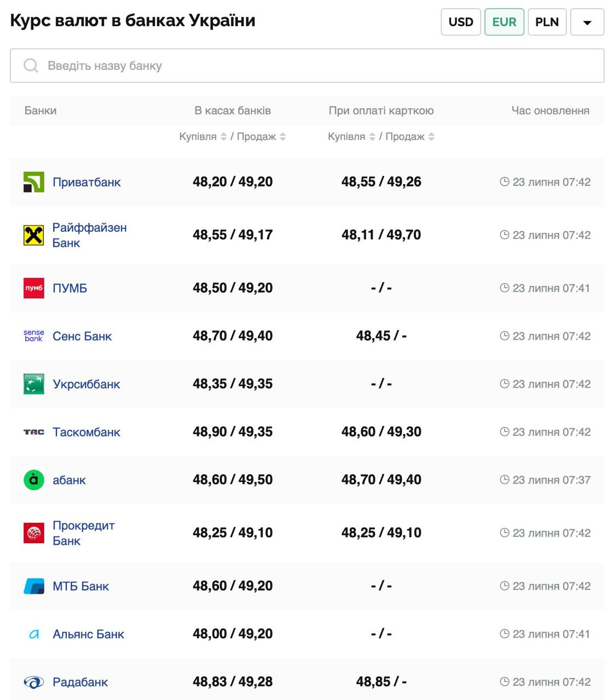The width and height of the screenshot is (614, 700).
Task: Click the Сенс Банк logo icon
Action: point(33,336)
